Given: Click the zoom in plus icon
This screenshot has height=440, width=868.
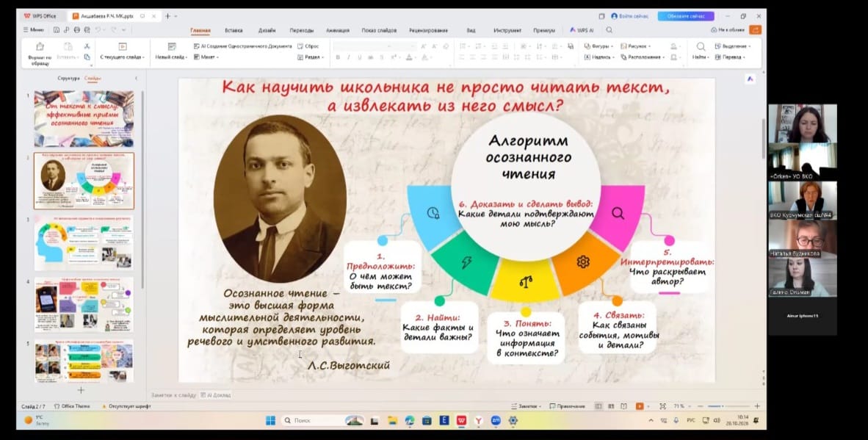Looking at the screenshot, I should pyautogui.click(x=757, y=406).
